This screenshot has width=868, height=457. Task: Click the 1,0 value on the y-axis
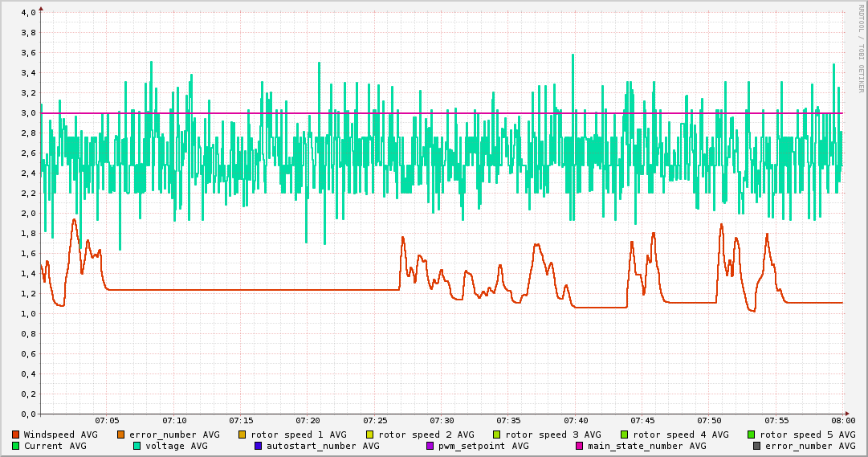tap(28, 314)
